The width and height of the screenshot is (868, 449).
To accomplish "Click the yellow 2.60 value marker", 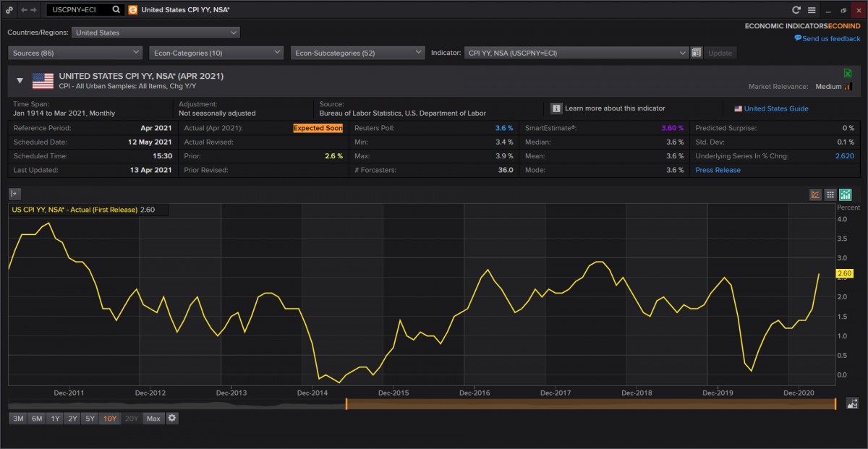I will coord(844,273).
